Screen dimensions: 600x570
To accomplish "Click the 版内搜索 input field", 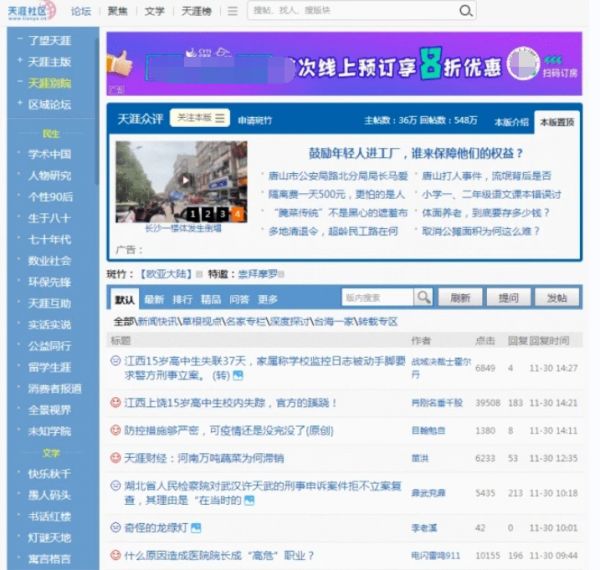I will (375, 298).
